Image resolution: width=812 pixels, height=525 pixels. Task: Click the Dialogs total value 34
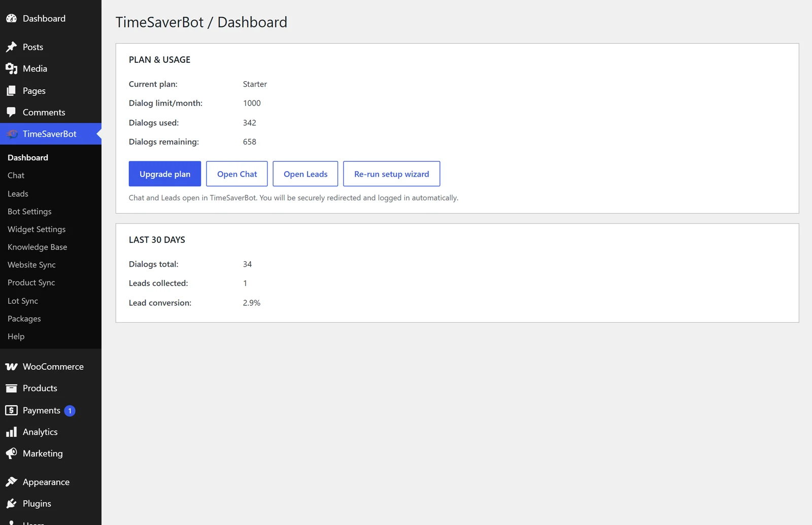click(x=247, y=264)
